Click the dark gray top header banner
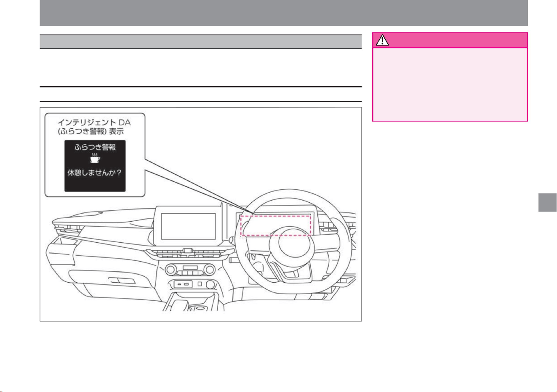This screenshot has width=557, height=392. pos(284,13)
